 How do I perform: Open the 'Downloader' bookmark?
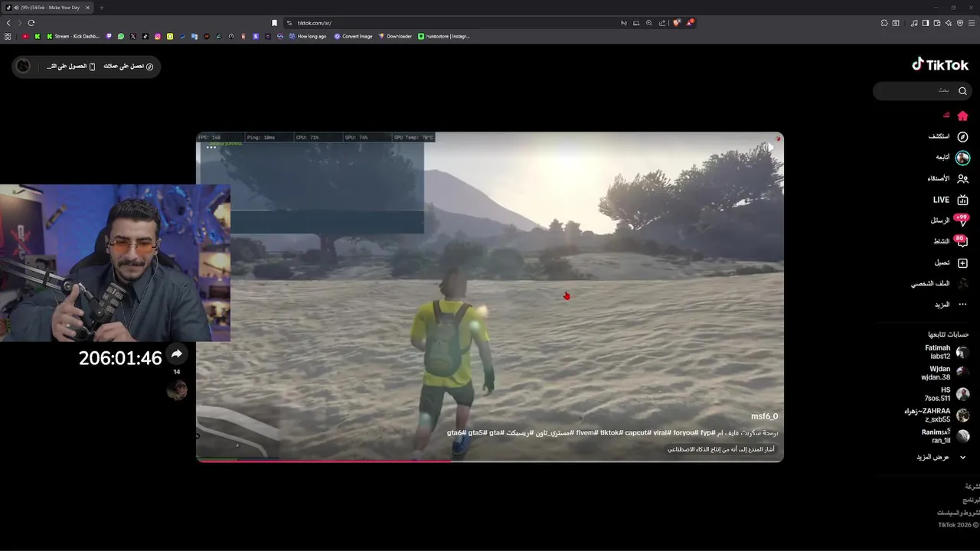395,36
